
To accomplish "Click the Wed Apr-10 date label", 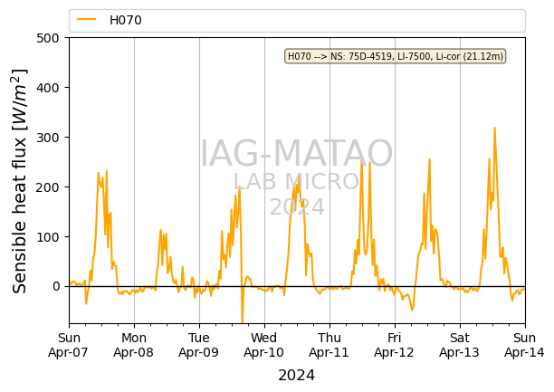I will point(264,345).
